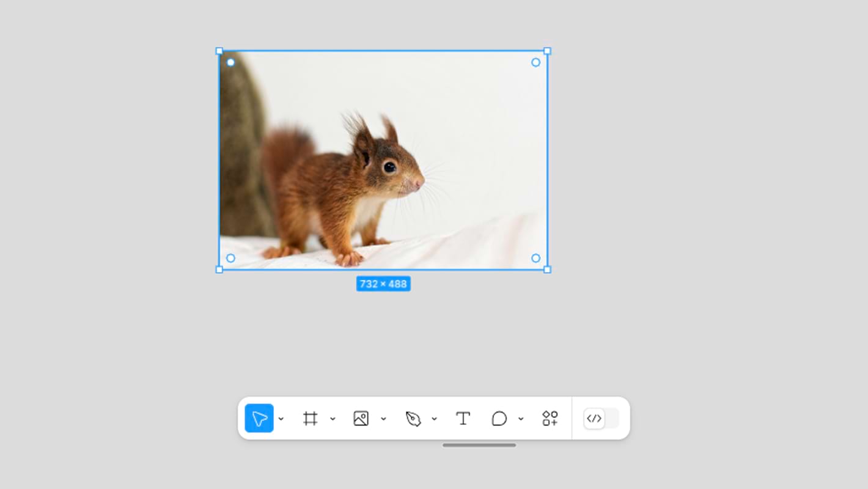Select the Frame tool
The height and width of the screenshot is (489, 868).
pyautogui.click(x=311, y=419)
